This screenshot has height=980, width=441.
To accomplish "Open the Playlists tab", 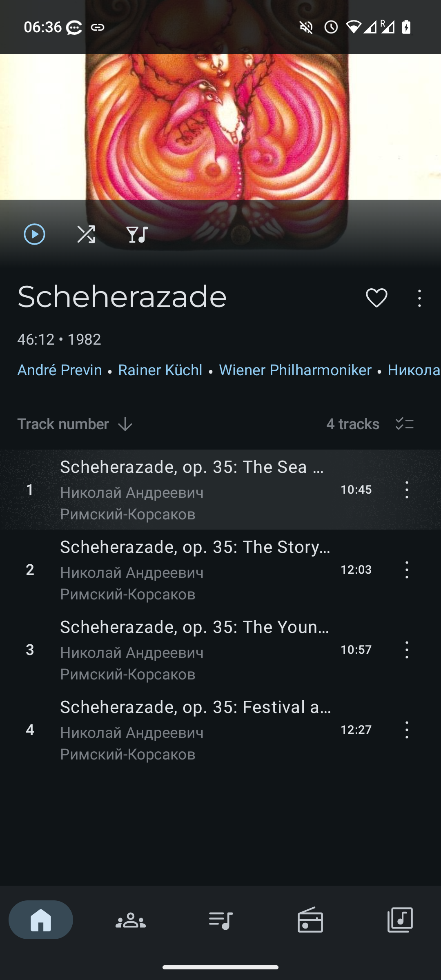I will pos(220,920).
